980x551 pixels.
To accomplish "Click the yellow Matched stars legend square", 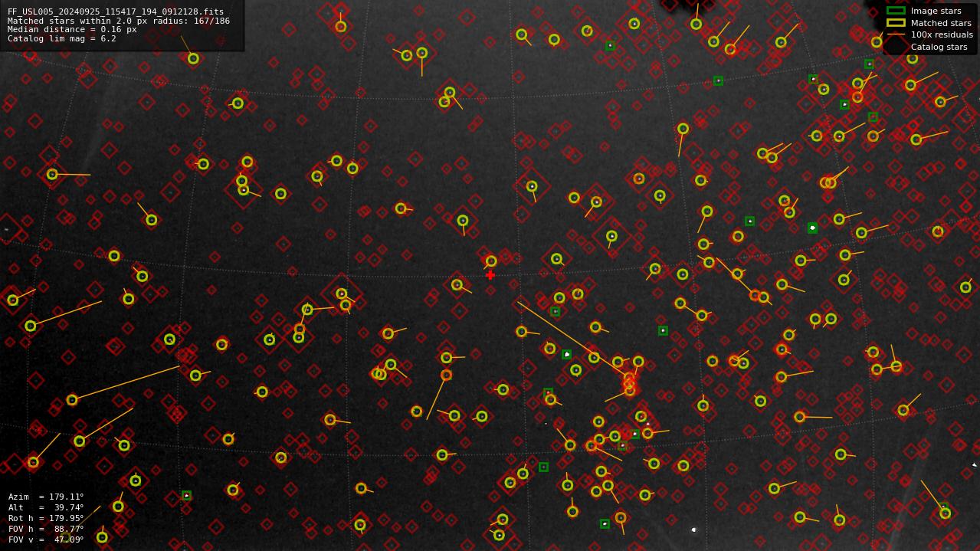I will pyautogui.click(x=896, y=23).
